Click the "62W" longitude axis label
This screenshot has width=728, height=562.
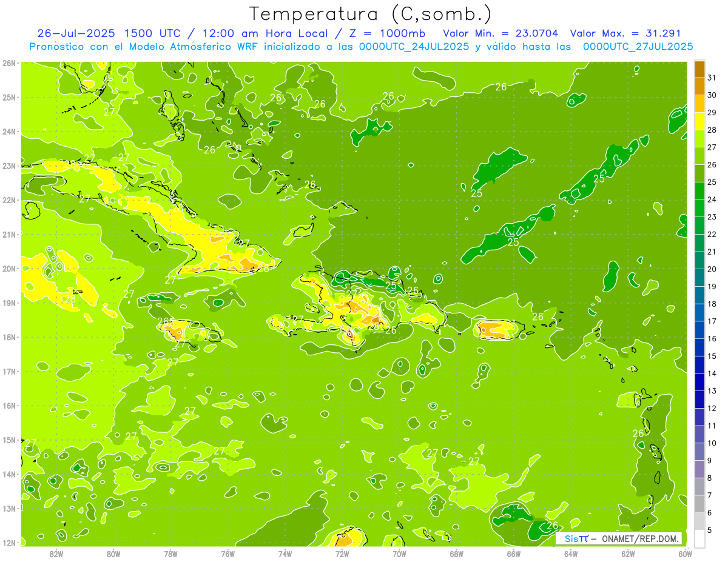[628, 554]
